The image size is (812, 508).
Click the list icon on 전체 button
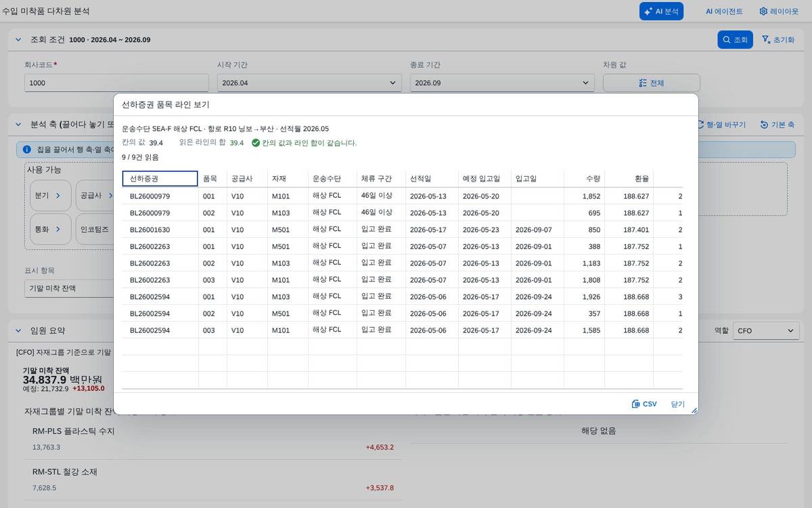644,83
